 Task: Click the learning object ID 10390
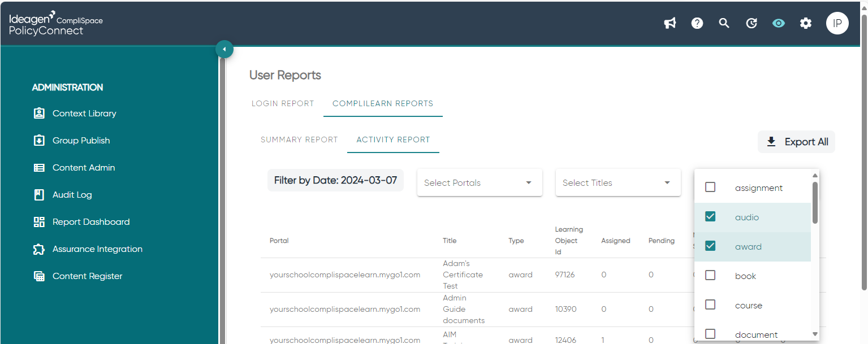565,309
